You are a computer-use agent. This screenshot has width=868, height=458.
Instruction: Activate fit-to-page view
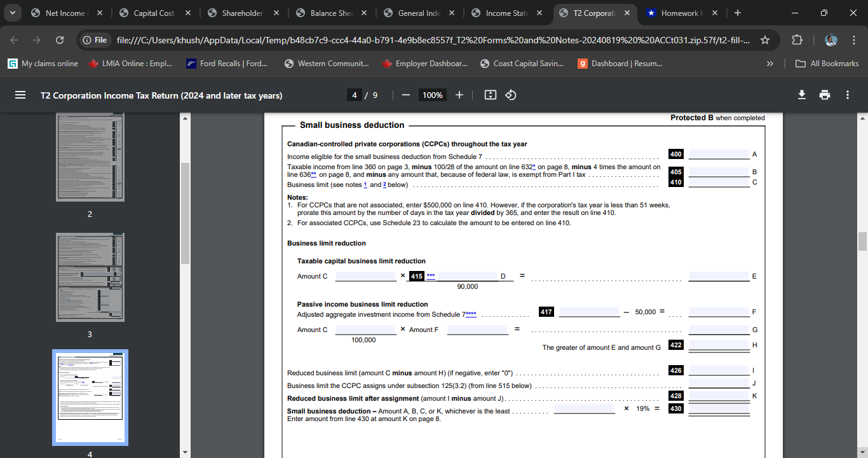point(490,94)
